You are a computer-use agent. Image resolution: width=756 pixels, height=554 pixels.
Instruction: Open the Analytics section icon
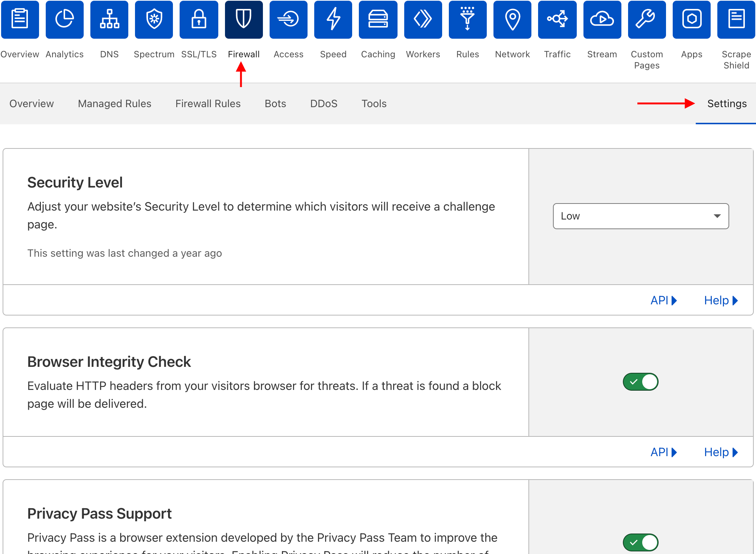coord(64,19)
